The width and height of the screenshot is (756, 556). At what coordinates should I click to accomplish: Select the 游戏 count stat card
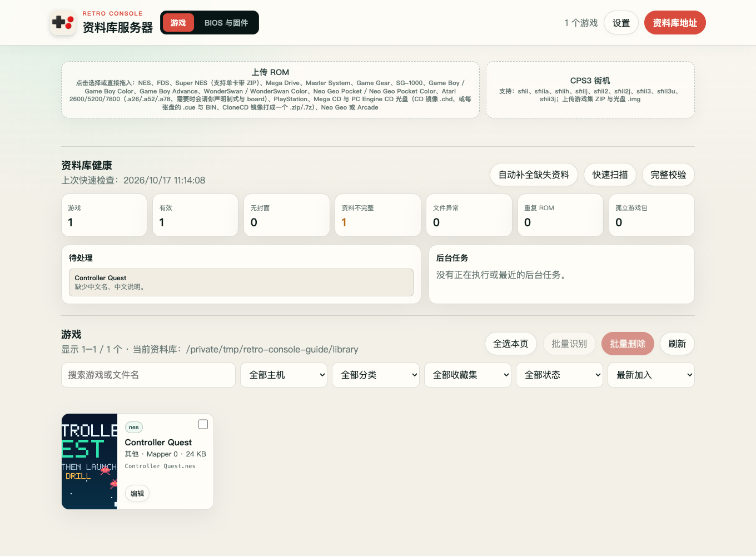104,215
